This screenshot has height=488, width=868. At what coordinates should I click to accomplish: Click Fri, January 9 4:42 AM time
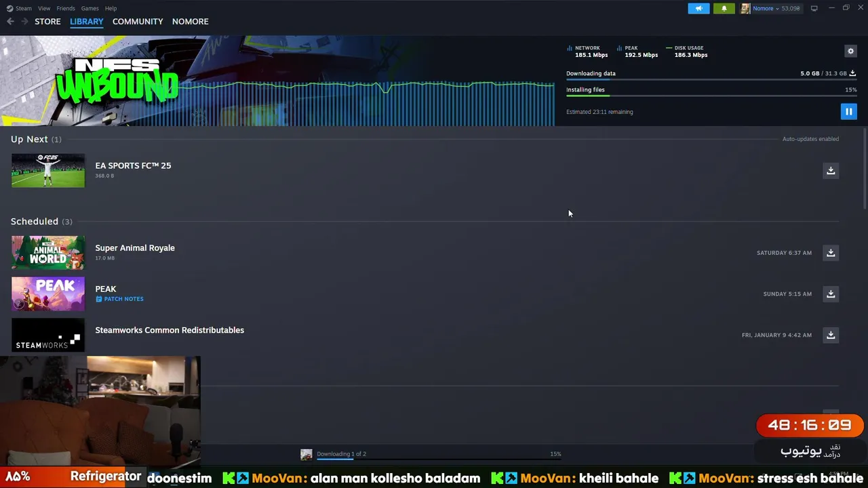(776, 335)
